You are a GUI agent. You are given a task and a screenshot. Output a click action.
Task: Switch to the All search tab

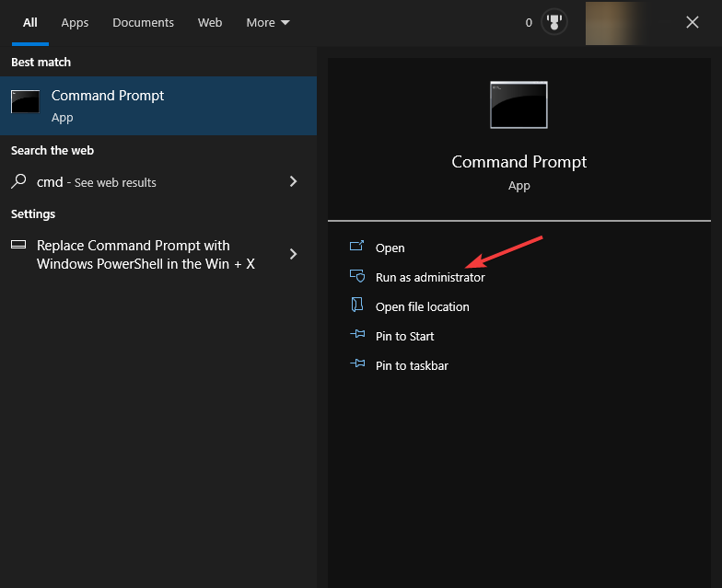click(29, 22)
